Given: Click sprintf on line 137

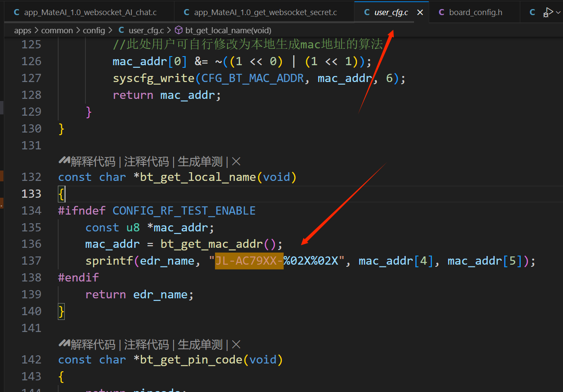Looking at the screenshot, I should coord(109,261).
